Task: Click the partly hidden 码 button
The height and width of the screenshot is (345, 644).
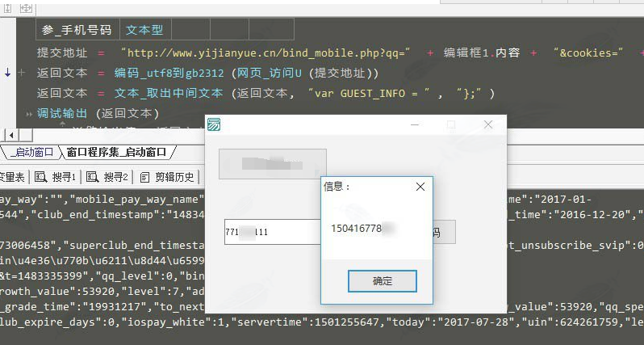Action: [443, 232]
